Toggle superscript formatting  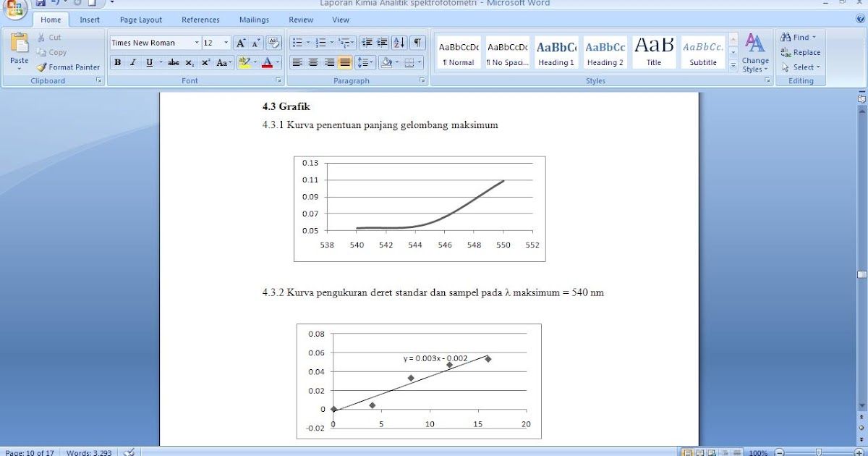[205, 63]
